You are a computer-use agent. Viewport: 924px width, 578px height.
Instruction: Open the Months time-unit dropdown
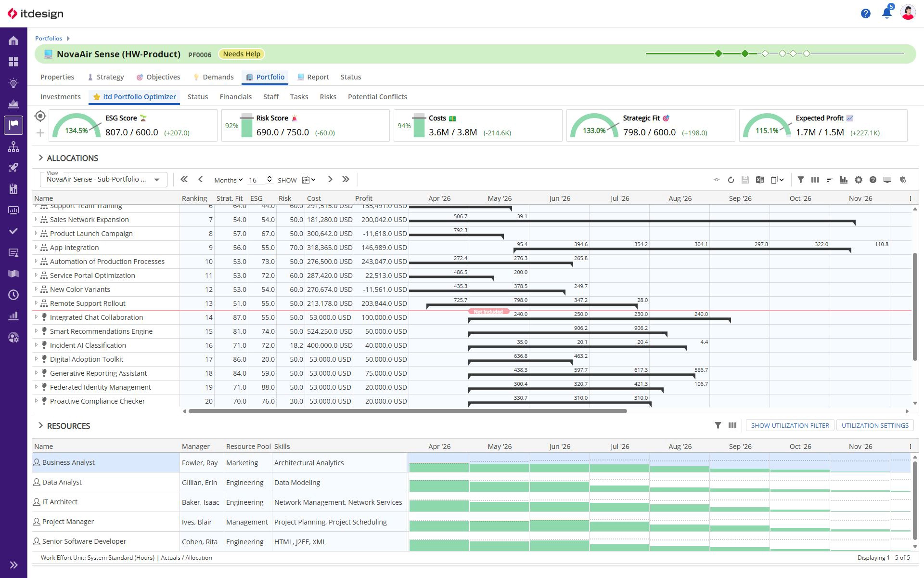(x=228, y=180)
